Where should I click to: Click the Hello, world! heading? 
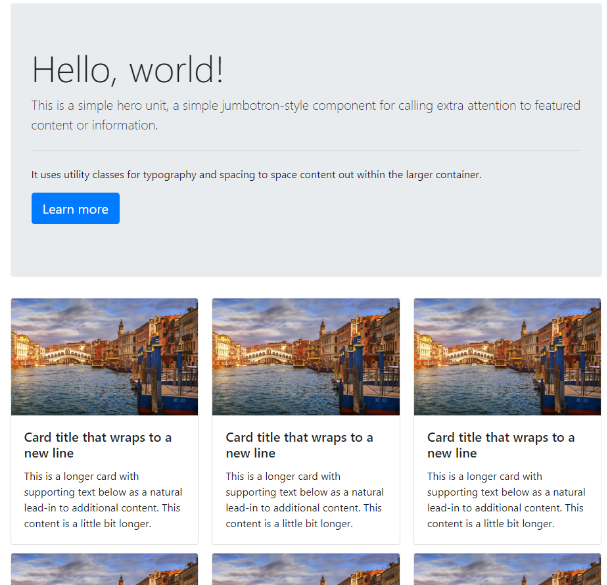(x=128, y=70)
